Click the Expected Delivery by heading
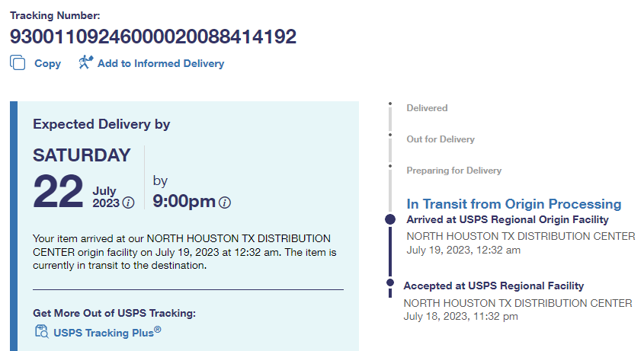The image size is (644, 351). 101,124
